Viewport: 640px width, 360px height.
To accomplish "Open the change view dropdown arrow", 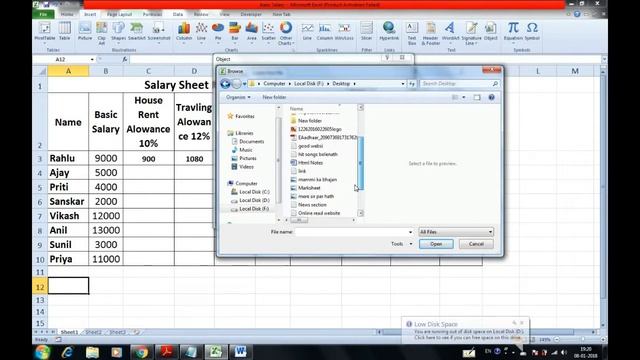I will pos(464,97).
